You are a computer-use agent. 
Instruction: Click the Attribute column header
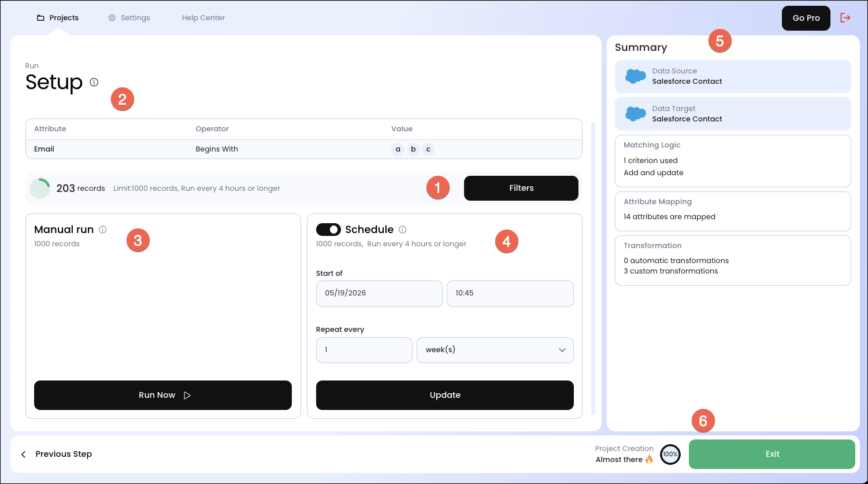point(50,129)
